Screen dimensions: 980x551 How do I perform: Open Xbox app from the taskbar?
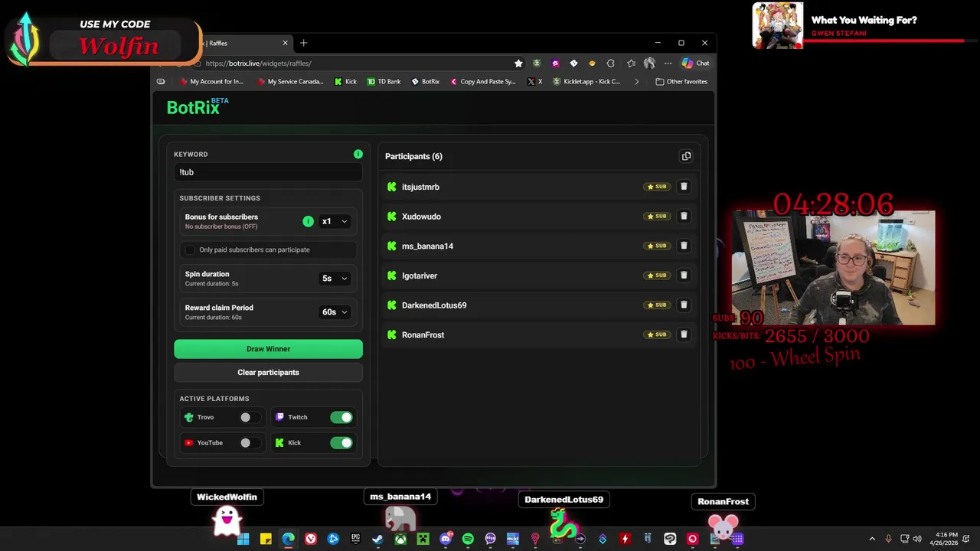click(400, 539)
